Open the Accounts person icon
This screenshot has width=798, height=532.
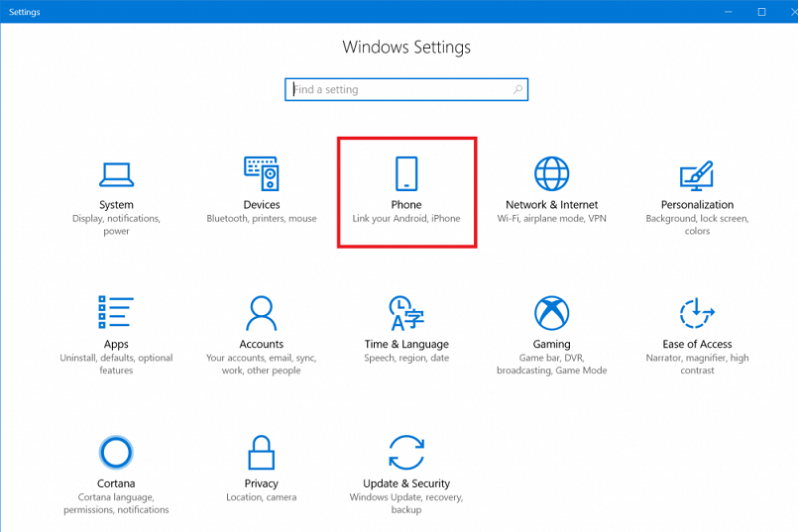pos(261,313)
